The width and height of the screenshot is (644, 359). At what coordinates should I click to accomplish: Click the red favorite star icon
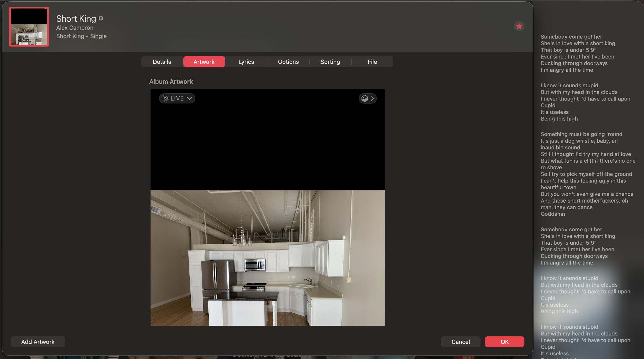519,26
